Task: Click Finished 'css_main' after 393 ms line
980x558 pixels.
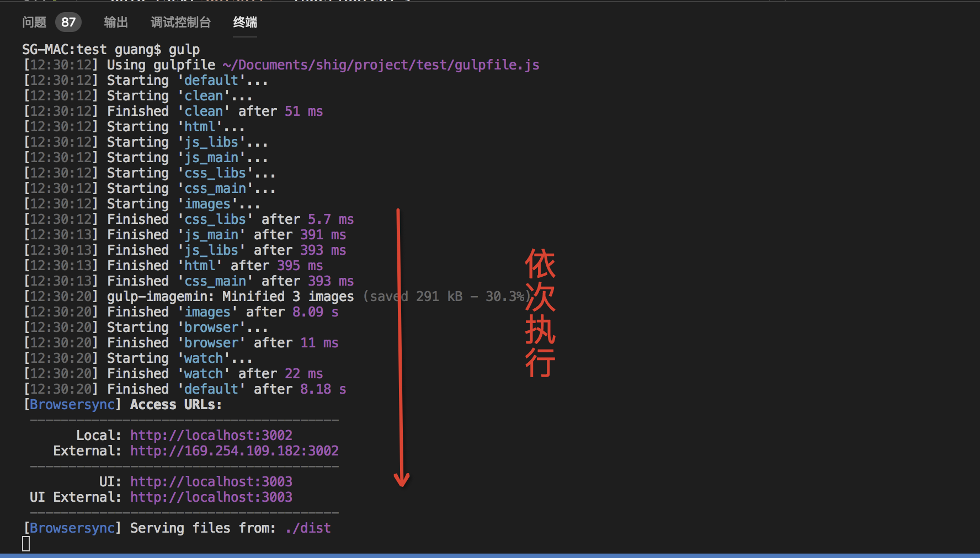Action: coord(188,281)
